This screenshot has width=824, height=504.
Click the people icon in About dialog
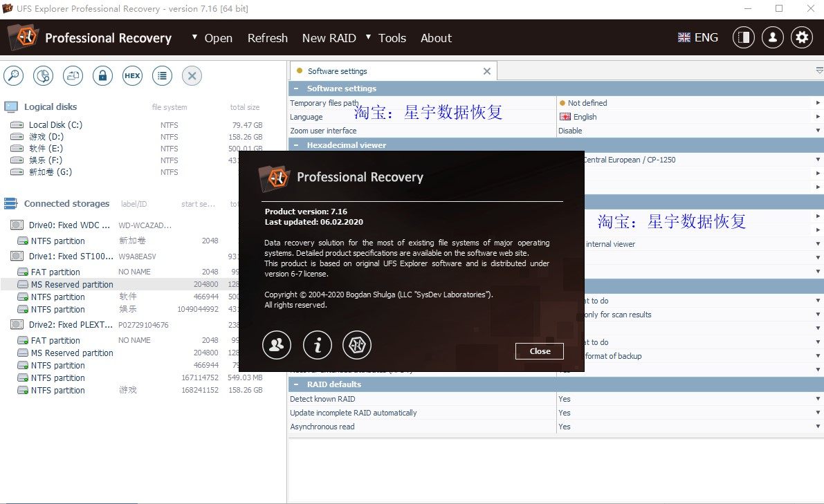277,345
